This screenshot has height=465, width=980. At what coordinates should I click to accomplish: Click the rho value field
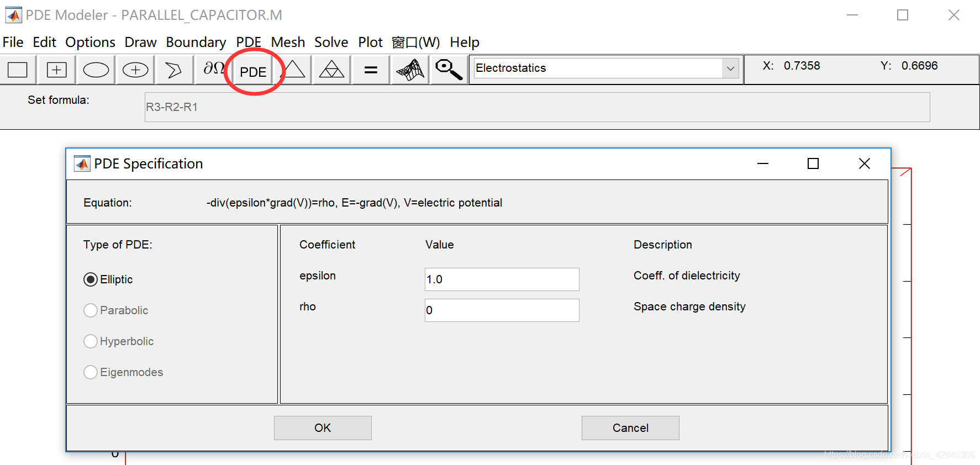tap(502, 310)
